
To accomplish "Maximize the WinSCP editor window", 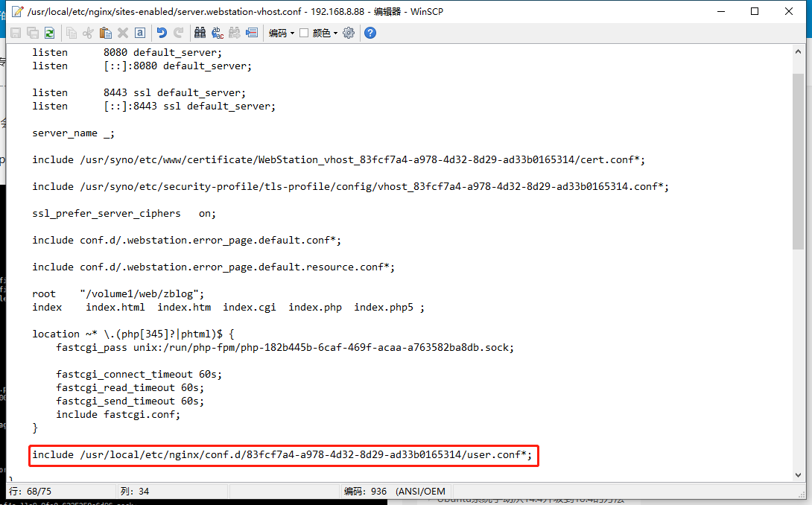I will [x=755, y=11].
